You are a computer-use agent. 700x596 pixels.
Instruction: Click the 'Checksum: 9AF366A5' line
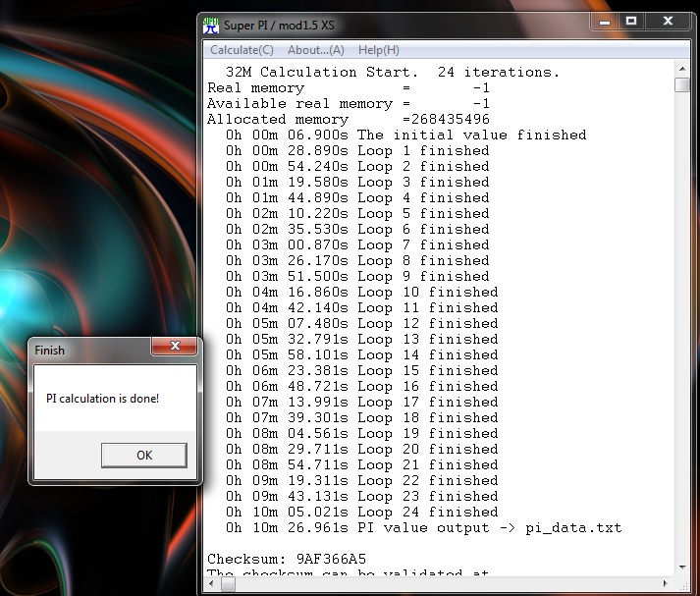click(287, 559)
